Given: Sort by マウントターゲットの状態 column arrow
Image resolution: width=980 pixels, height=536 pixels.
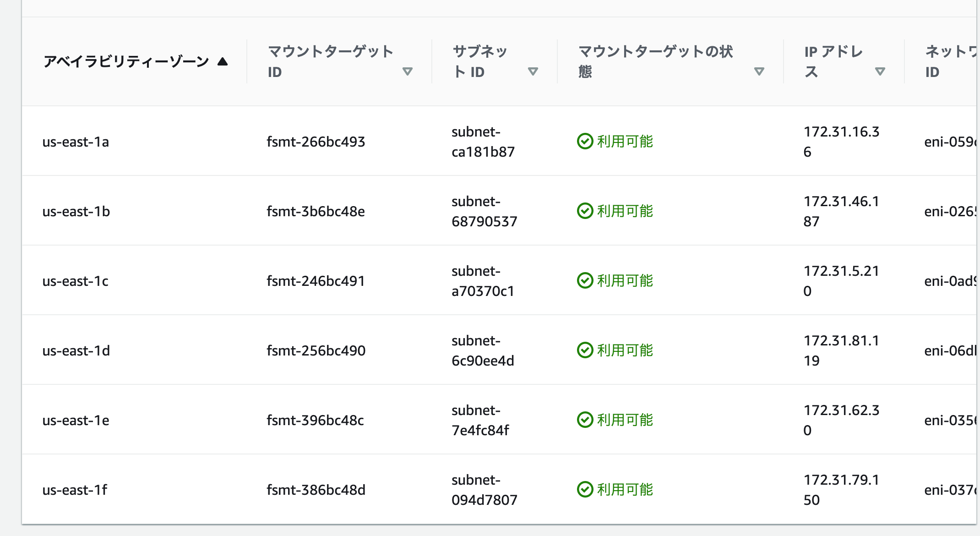Looking at the screenshot, I should 759,71.
